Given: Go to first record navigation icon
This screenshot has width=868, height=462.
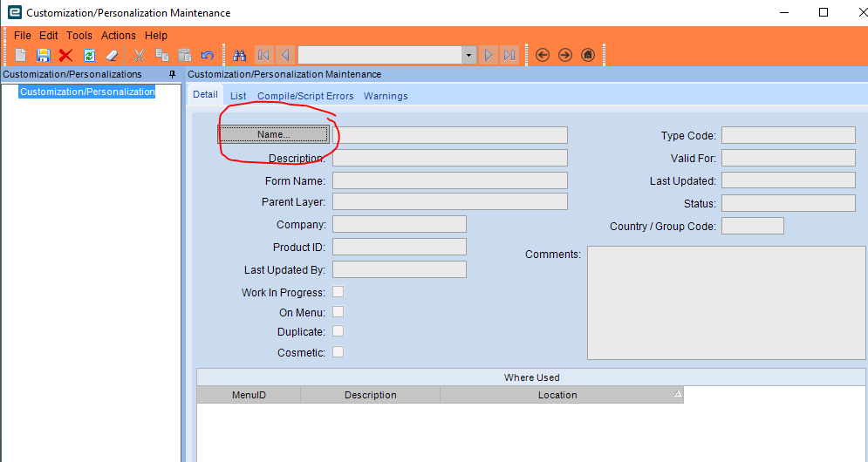Looking at the screenshot, I should pyautogui.click(x=263, y=55).
